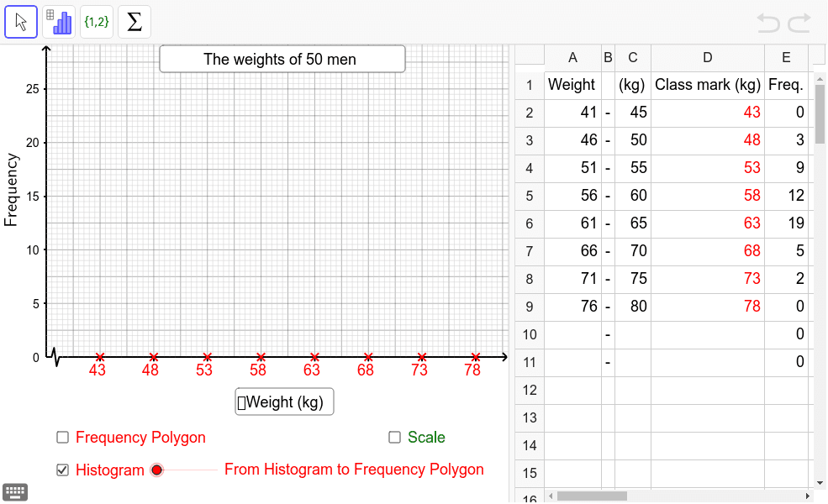Image resolution: width=828 pixels, height=504 pixels.
Task: Click the title box 'The weights of 50 men'
Action: (x=282, y=59)
